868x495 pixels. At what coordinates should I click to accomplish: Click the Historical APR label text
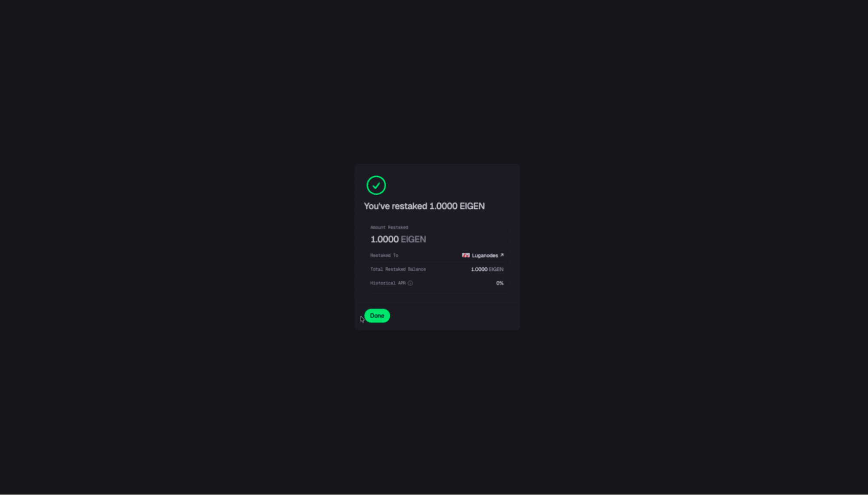pos(388,283)
